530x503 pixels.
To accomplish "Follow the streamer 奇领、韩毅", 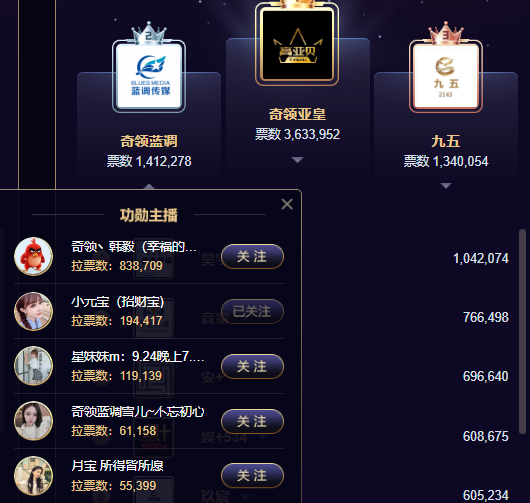I will [x=252, y=256].
